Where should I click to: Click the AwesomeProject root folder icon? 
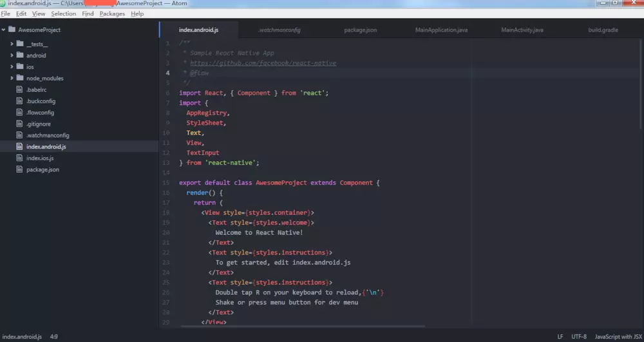coord(13,30)
